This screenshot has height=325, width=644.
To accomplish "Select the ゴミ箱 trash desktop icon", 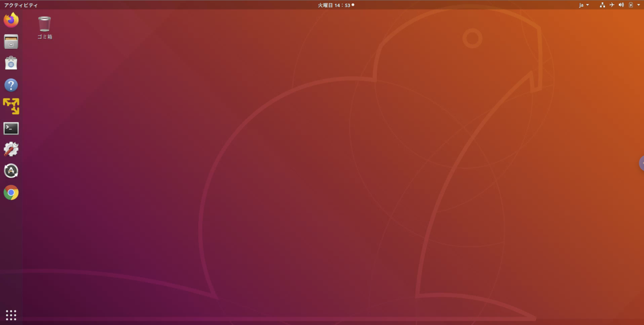I will pos(45,28).
